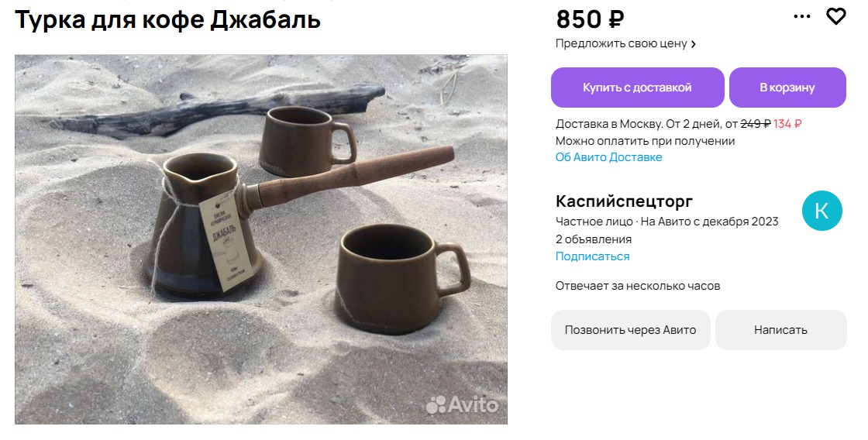Screen dimensions: 868x440
Task: Add listing to favorites with heart icon
Action: [x=836, y=16]
